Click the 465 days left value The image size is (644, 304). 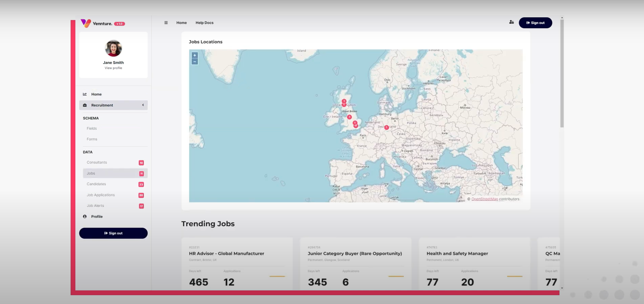pos(199,282)
